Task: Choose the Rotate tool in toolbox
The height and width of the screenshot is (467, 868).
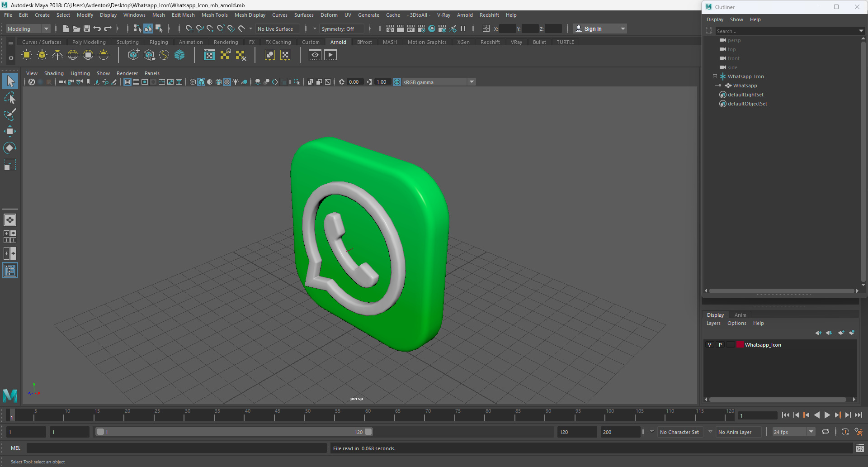Action: pyautogui.click(x=10, y=148)
